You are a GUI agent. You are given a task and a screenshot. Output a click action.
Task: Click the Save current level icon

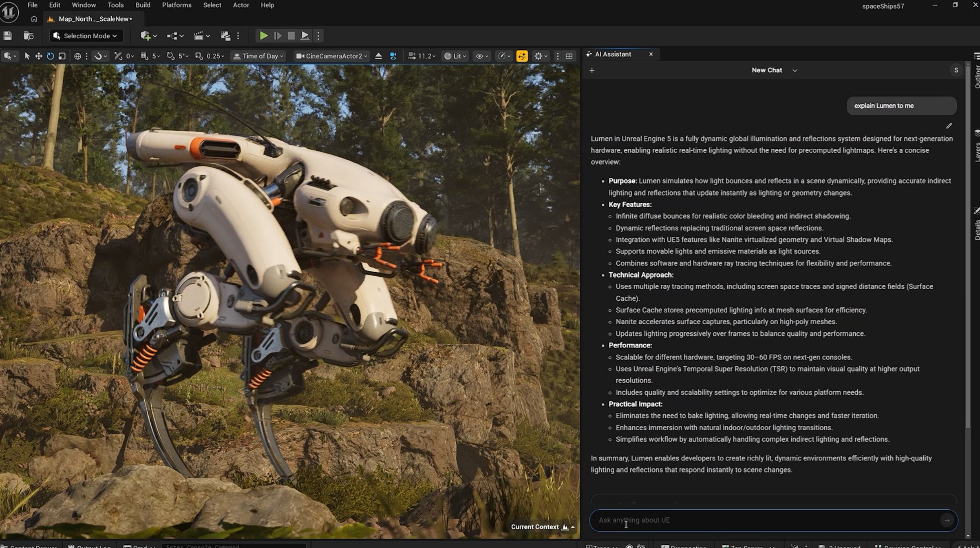tap(8, 36)
